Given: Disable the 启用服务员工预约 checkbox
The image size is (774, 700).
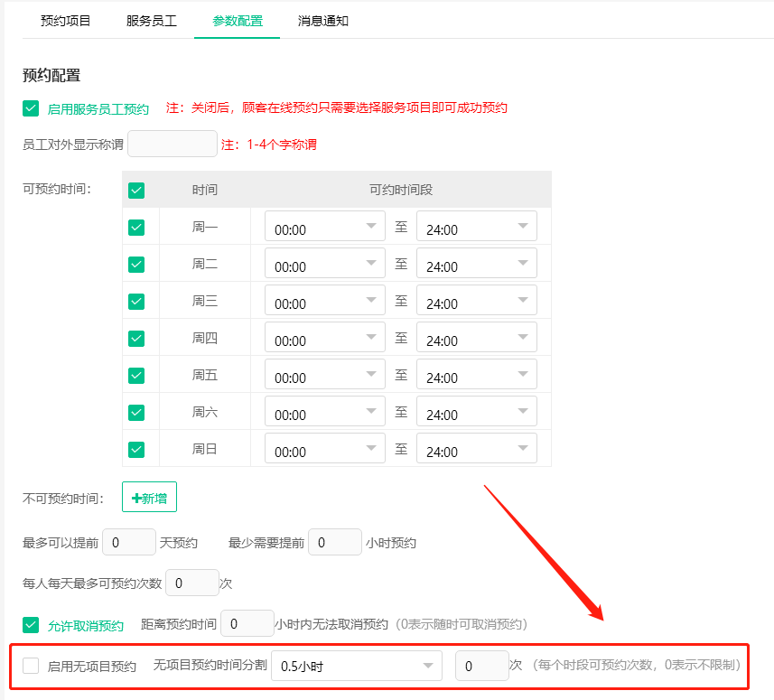Looking at the screenshot, I should coord(30,107).
